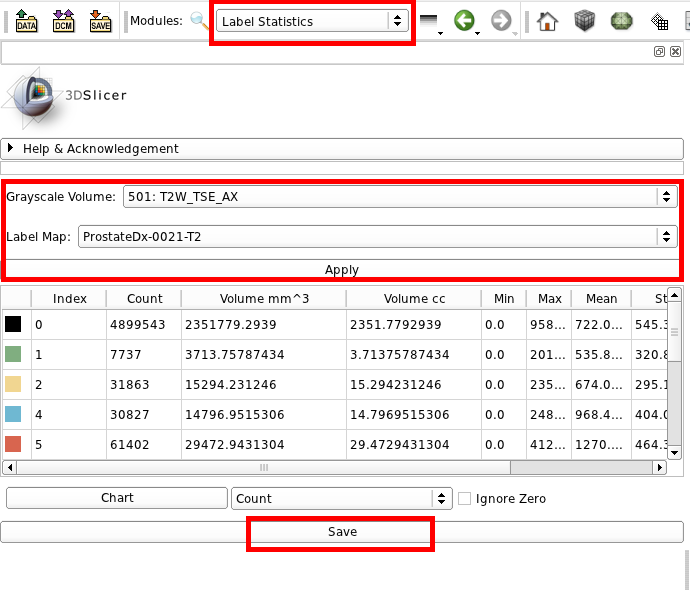
Task: Select count cell 7737
Action: (x=144, y=355)
